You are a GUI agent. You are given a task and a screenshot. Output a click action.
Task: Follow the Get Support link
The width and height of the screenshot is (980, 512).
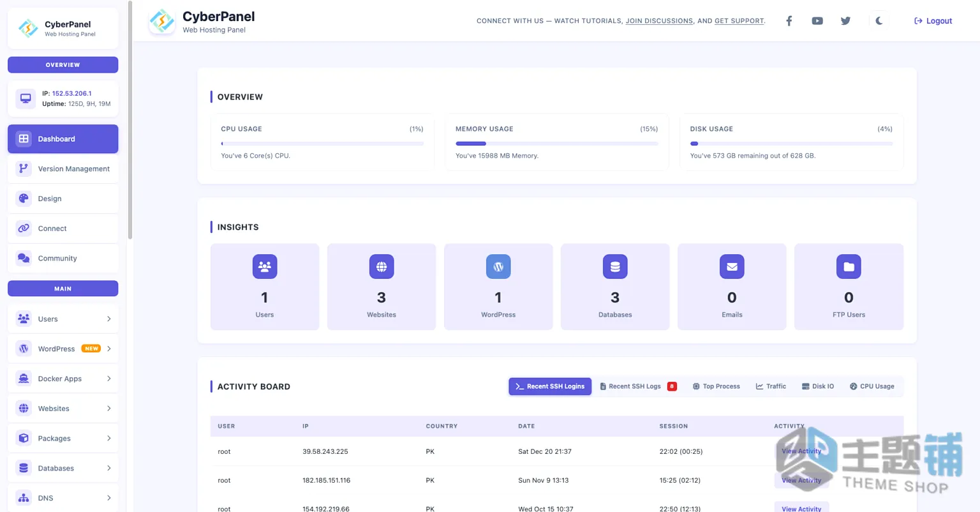point(739,21)
